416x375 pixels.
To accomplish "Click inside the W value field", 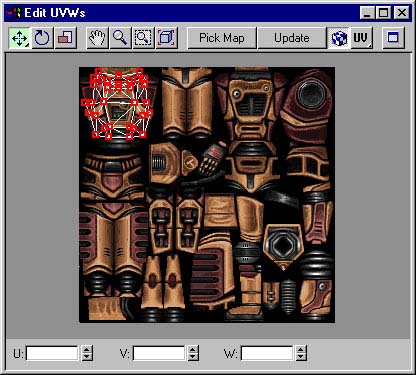I will (267, 353).
